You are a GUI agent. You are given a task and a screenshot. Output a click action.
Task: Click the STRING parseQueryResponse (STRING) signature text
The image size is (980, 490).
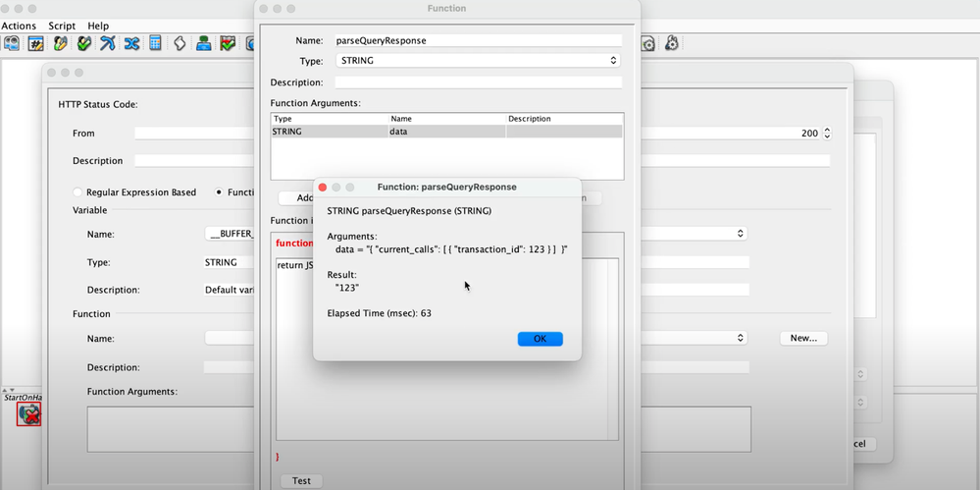[409, 211]
